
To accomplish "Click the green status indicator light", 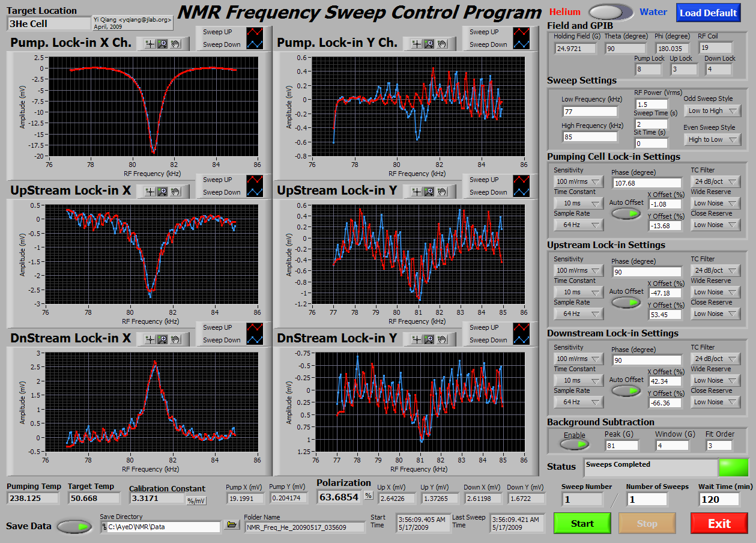I will coord(734,467).
